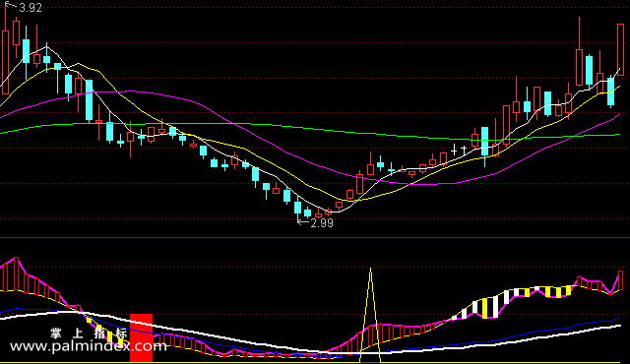Select the last red candlestick at right
This screenshot has height=364, width=630.
pyautogui.click(x=620, y=49)
